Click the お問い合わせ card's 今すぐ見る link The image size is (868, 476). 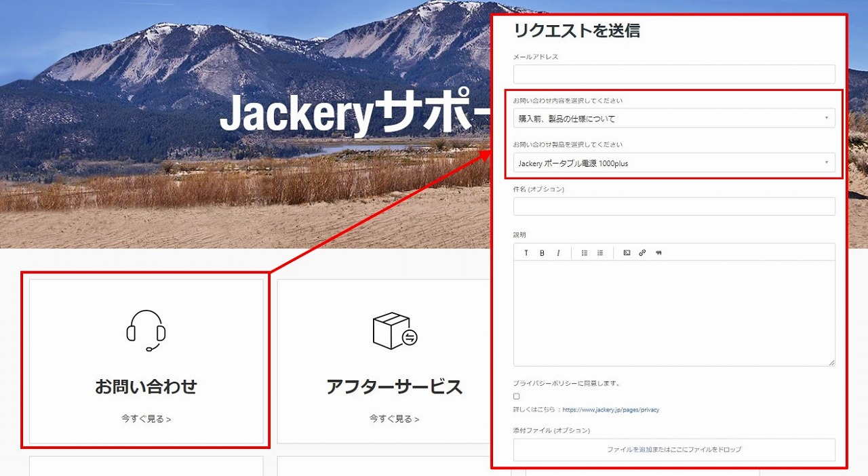click(x=146, y=419)
